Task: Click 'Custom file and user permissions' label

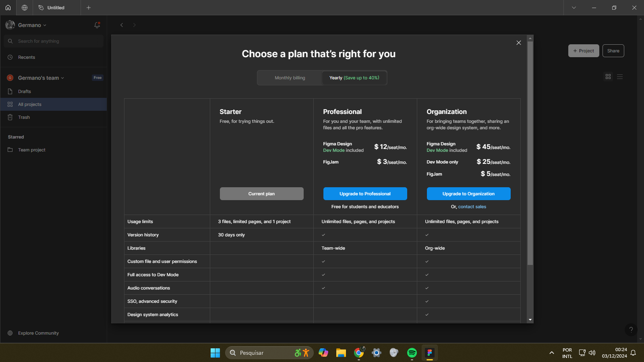Action: (x=162, y=261)
